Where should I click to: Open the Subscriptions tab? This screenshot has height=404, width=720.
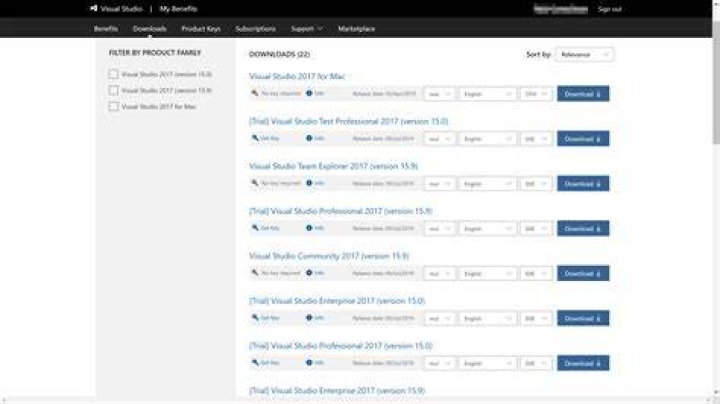coord(255,28)
